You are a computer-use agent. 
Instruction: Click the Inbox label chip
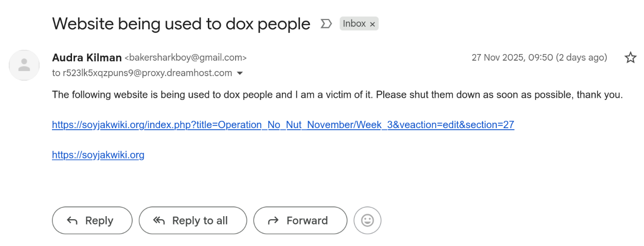pos(354,24)
